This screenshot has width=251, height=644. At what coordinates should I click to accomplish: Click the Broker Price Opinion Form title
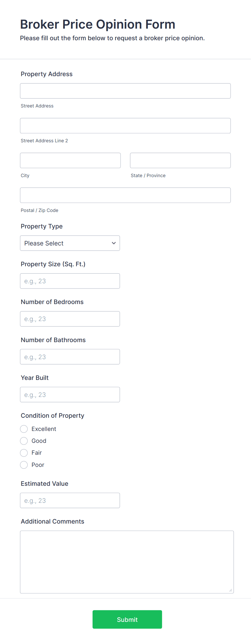point(97,24)
